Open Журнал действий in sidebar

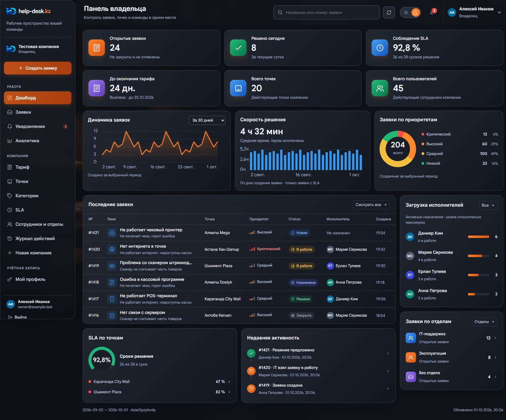pyautogui.click(x=38, y=239)
